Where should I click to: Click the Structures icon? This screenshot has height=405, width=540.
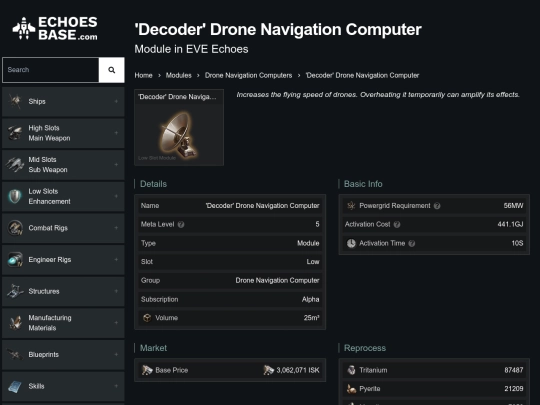pos(15,291)
